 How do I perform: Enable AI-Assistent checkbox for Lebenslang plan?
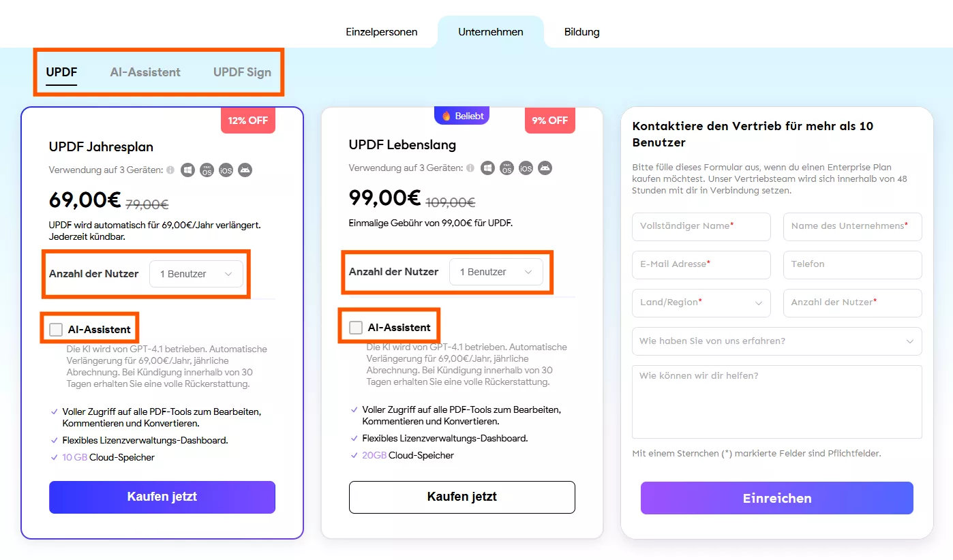click(356, 328)
